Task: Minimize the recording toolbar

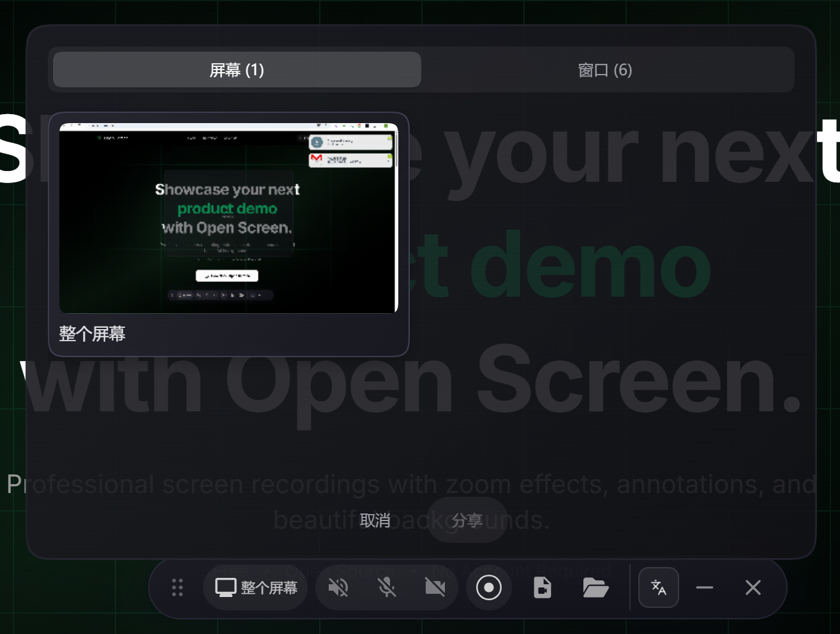Action: 705,587
